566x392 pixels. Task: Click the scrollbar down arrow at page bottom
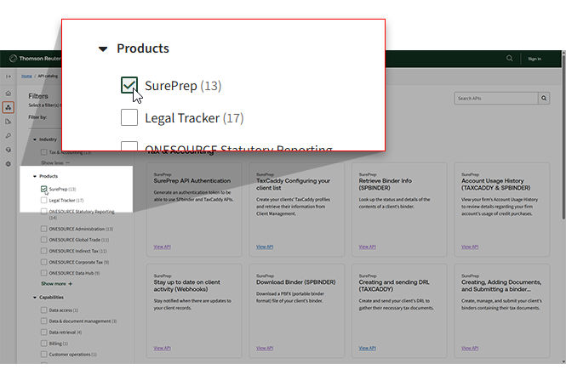(x=563, y=361)
